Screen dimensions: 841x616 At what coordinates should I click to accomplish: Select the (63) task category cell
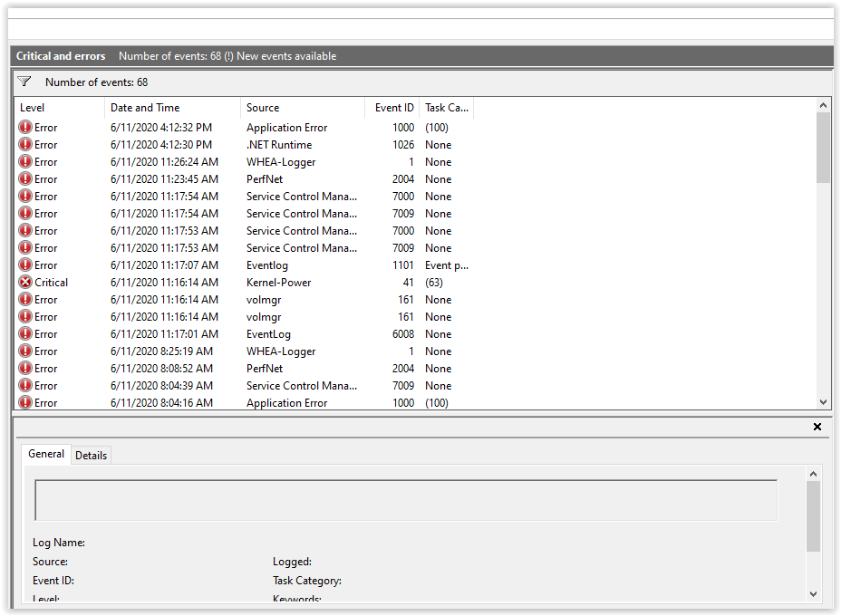(x=433, y=282)
